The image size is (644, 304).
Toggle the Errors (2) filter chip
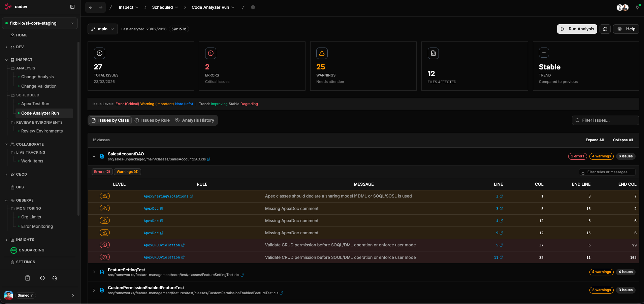coord(102,172)
